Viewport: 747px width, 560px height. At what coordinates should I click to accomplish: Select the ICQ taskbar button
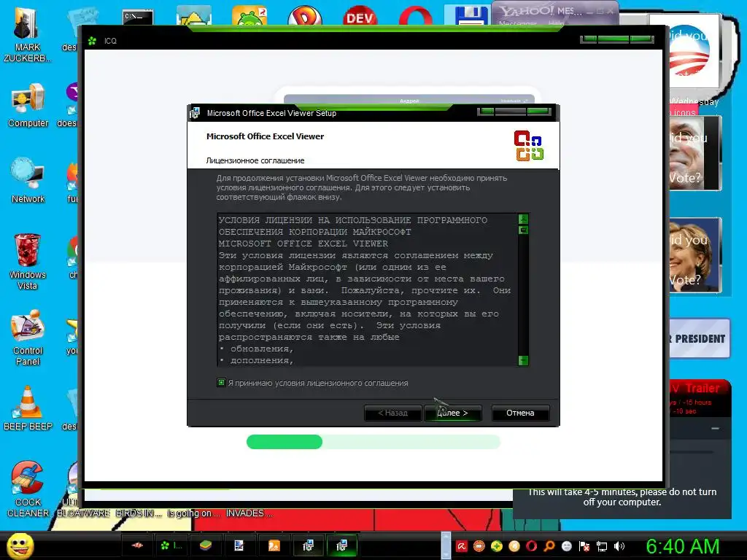point(171,545)
